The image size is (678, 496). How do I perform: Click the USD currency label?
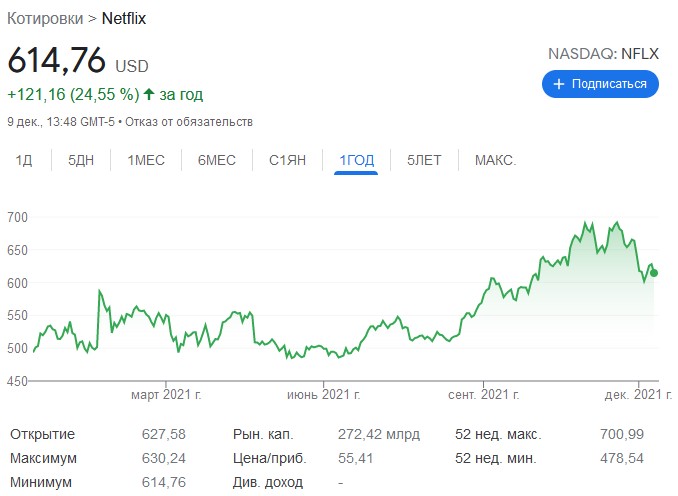pos(132,66)
